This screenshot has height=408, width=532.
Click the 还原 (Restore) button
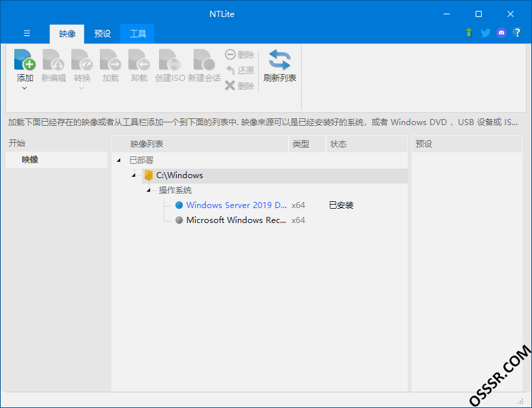click(x=240, y=70)
